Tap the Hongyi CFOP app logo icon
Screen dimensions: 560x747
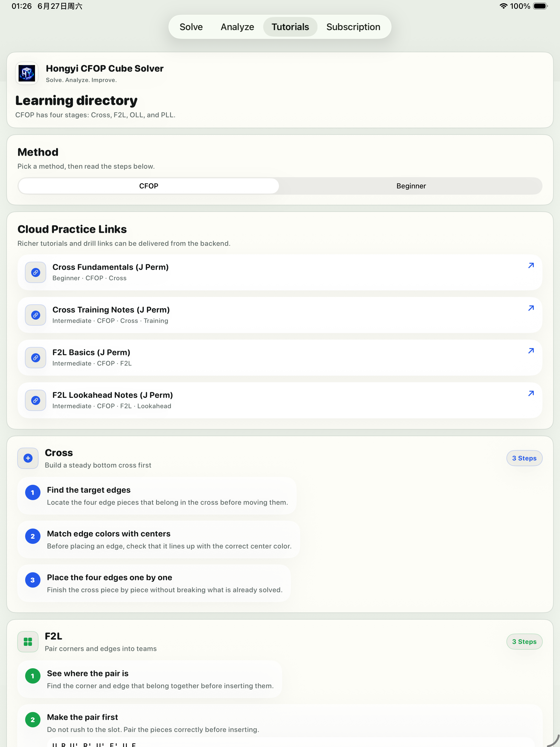click(27, 73)
